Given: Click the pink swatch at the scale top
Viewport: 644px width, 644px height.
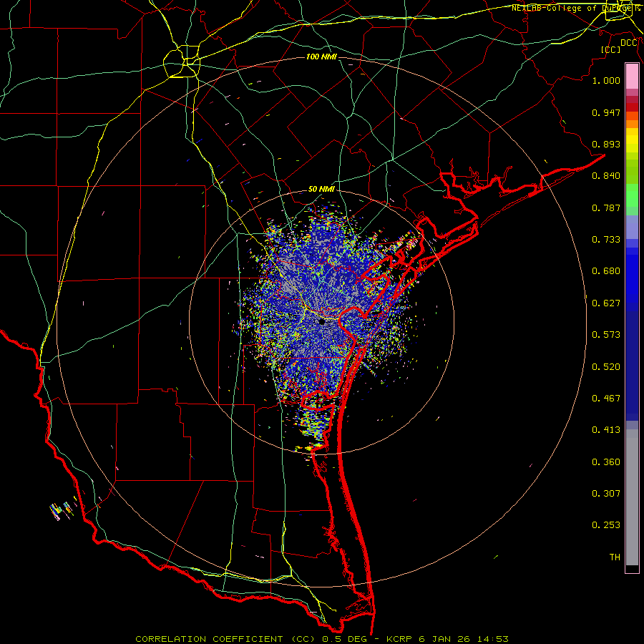Looking at the screenshot, I should [x=632, y=77].
